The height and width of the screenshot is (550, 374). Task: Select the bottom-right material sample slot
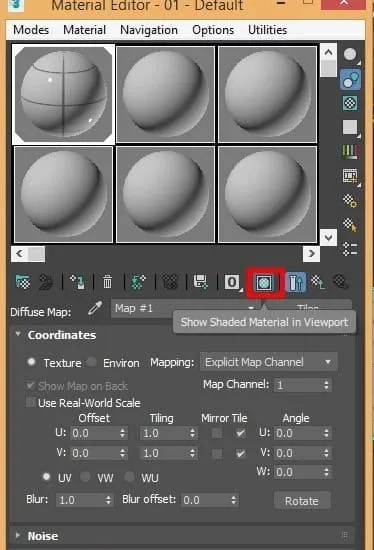coord(267,195)
